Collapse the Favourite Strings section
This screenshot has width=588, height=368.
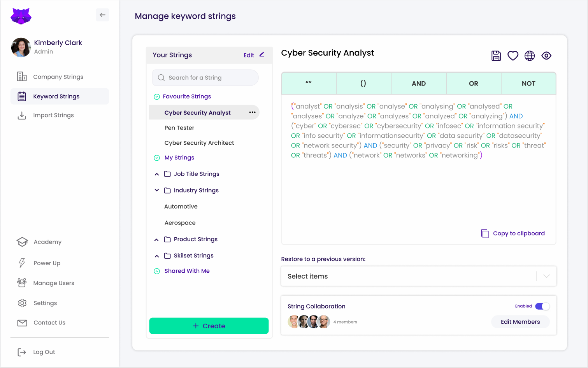157,97
